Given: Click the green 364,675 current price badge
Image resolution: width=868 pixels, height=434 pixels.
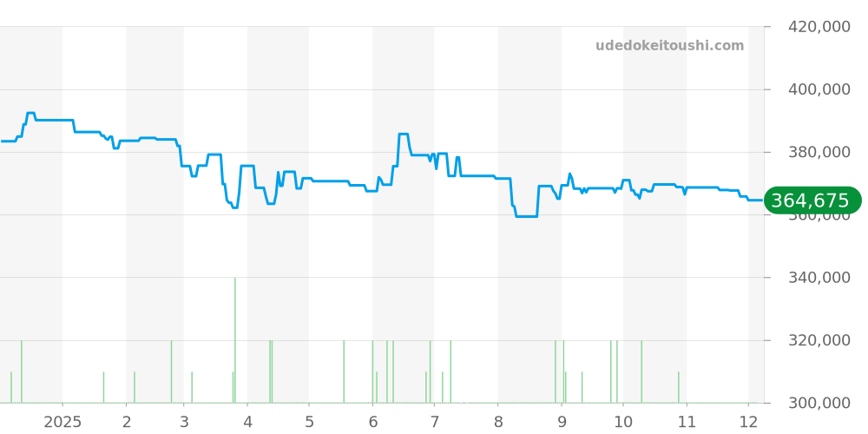Looking at the screenshot, I should tap(812, 201).
